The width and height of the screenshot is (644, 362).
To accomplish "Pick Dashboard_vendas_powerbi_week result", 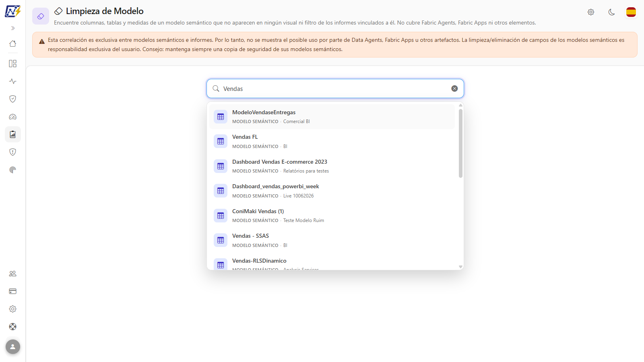I will (332, 191).
